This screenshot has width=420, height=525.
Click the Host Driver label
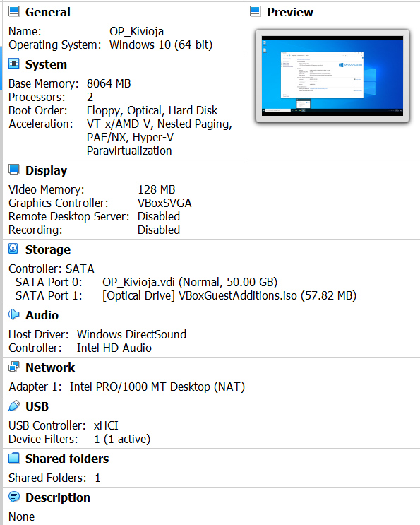(38, 334)
